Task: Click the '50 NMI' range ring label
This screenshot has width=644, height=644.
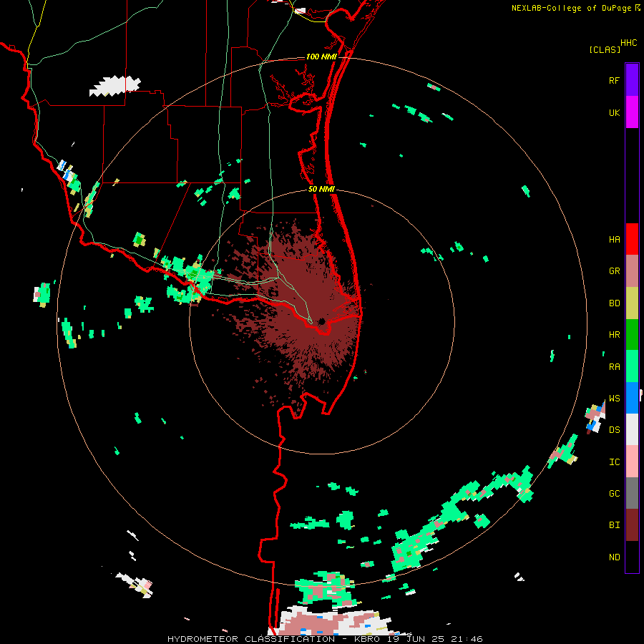Action: coord(321,189)
